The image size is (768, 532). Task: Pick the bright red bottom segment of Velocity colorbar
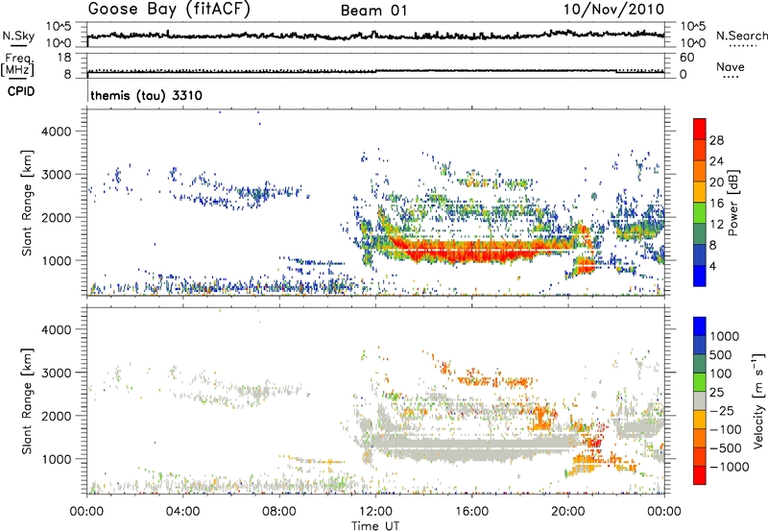700,475
